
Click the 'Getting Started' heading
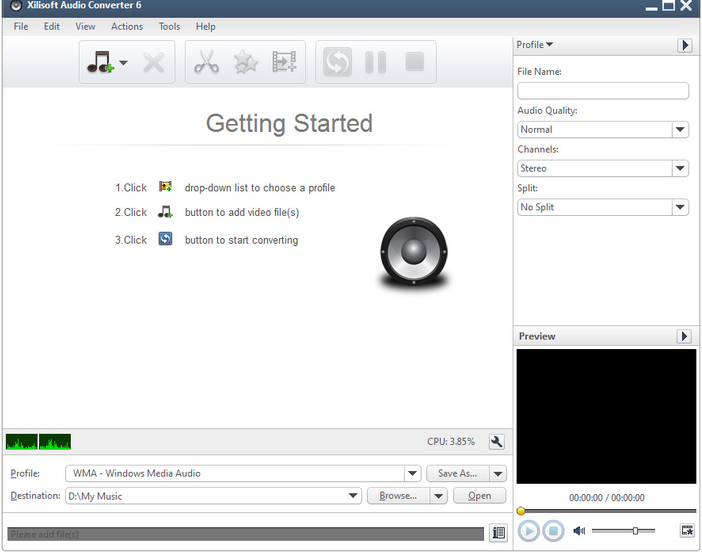tap(289, 123)
